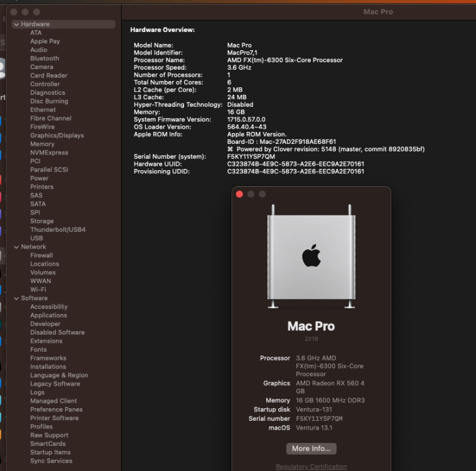The width and height of the screenshot is (476, 471).
Task: Open the Wi-Fi network entry
Action: tap(38, 290)
